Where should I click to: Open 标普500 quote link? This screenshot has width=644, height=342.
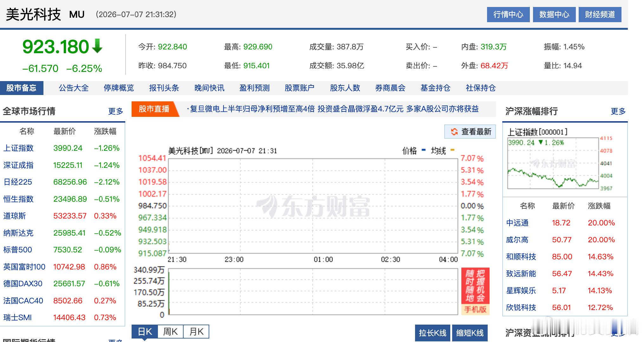click(18, 250)
